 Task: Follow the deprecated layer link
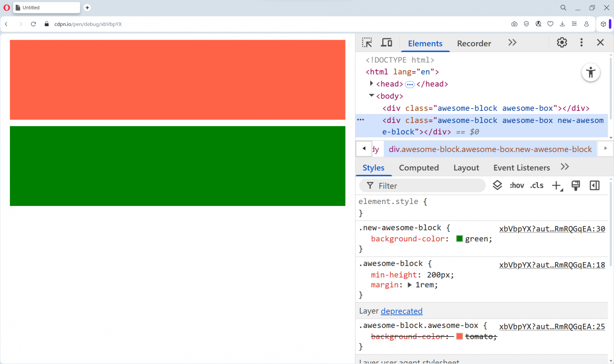coord(401,311)
